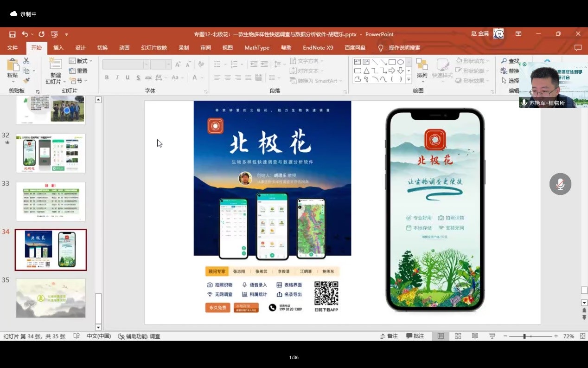Viewport: 588px width, 368px height.
Task: Click 辅助功能: 调查 accessibility status
Action: coord(139,336)
